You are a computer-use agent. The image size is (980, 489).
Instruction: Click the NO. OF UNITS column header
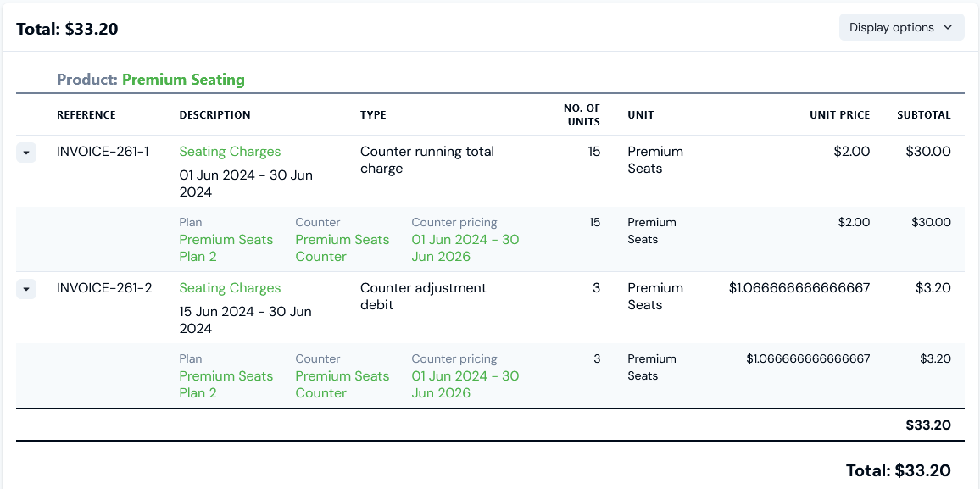pyautogui.click(x=582, y=115)
